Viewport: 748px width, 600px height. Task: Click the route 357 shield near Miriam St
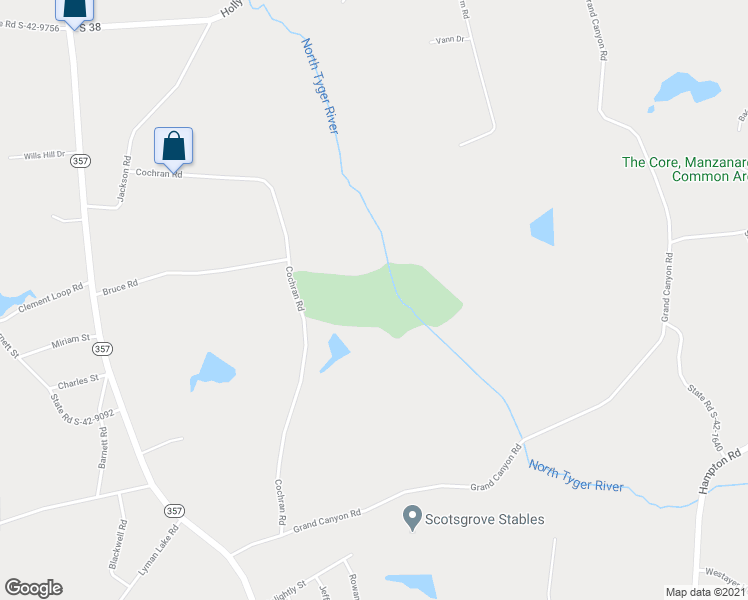tap(102, 349)
